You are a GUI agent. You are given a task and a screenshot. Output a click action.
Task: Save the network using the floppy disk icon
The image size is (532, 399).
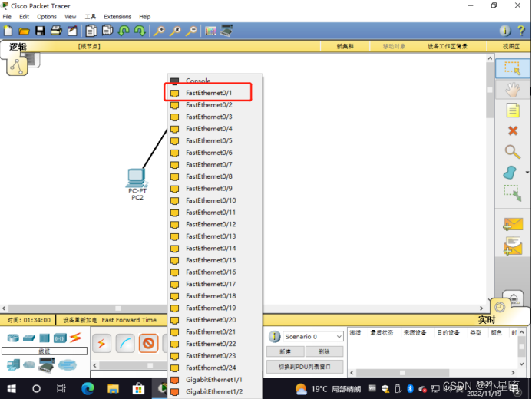(x=40, y=31)
